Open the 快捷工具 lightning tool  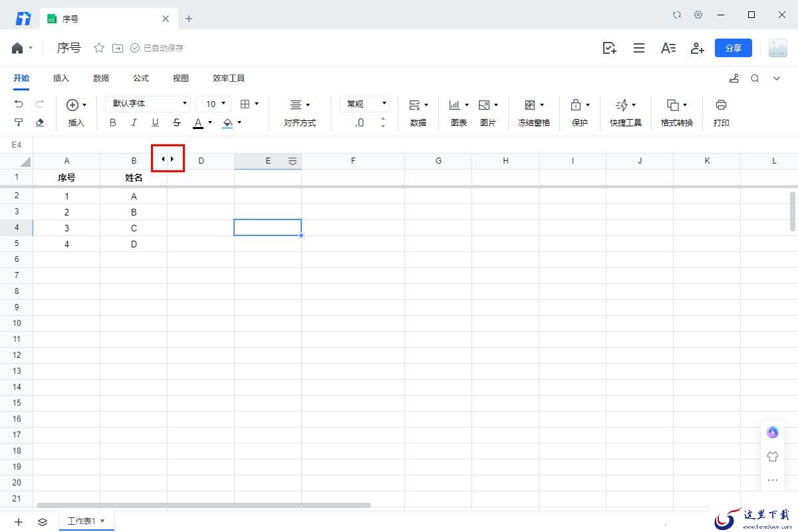point(626,113)
